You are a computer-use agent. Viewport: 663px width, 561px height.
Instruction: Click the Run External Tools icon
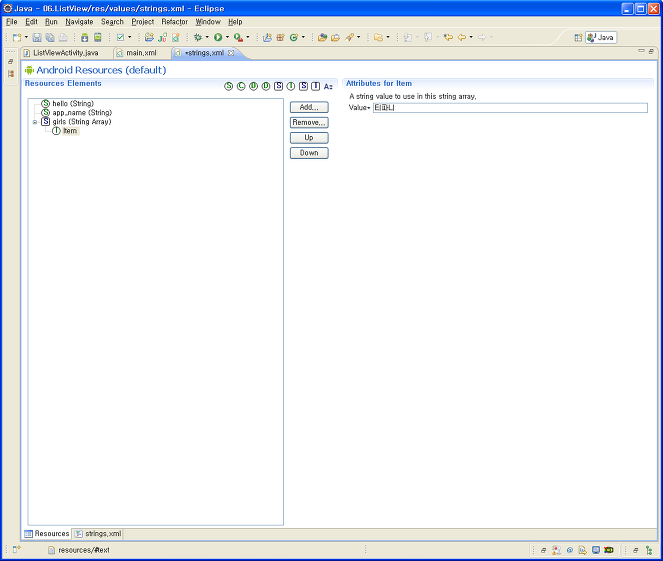point(238,38)
